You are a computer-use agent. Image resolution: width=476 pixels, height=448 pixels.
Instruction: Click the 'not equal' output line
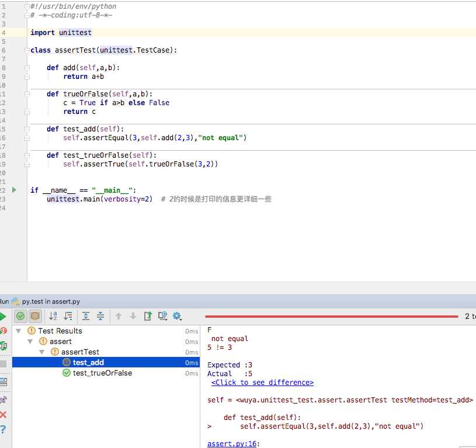coord(230,339)
